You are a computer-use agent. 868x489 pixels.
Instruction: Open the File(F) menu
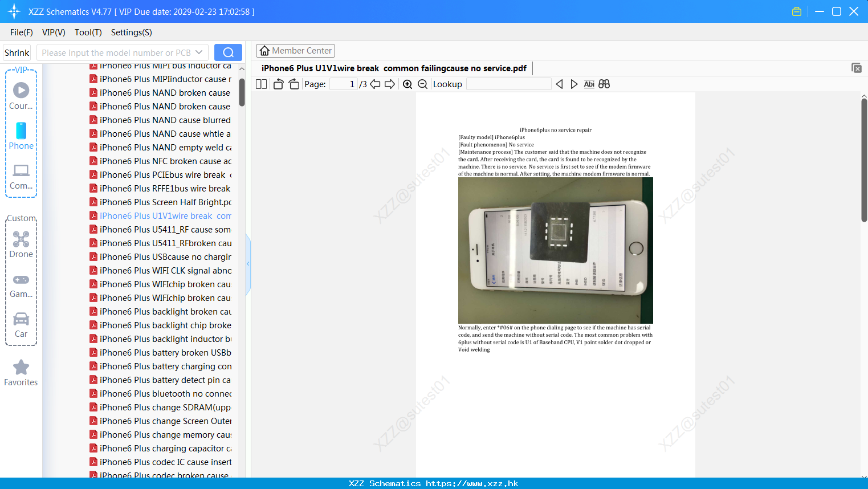pyautogui.click(x=22, y=32)
